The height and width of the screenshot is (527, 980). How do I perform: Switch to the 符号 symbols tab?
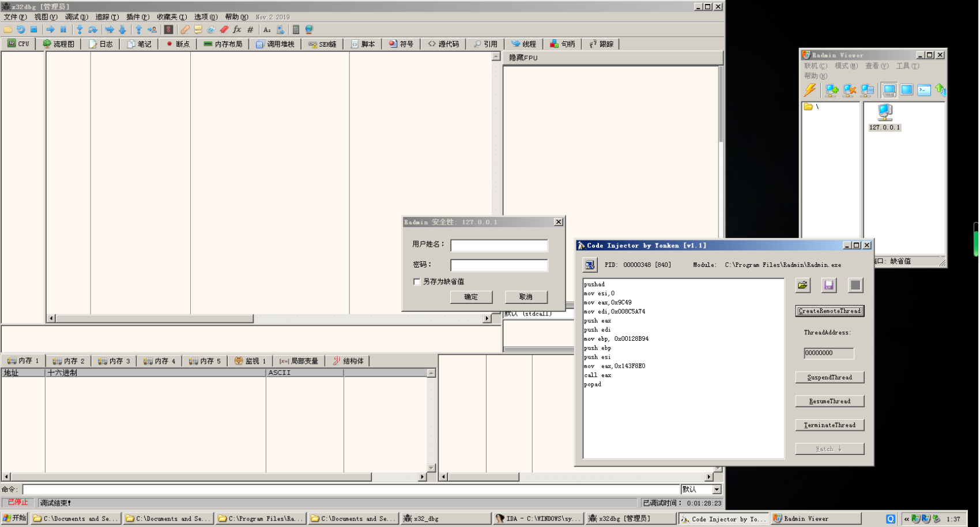point(401,44)
